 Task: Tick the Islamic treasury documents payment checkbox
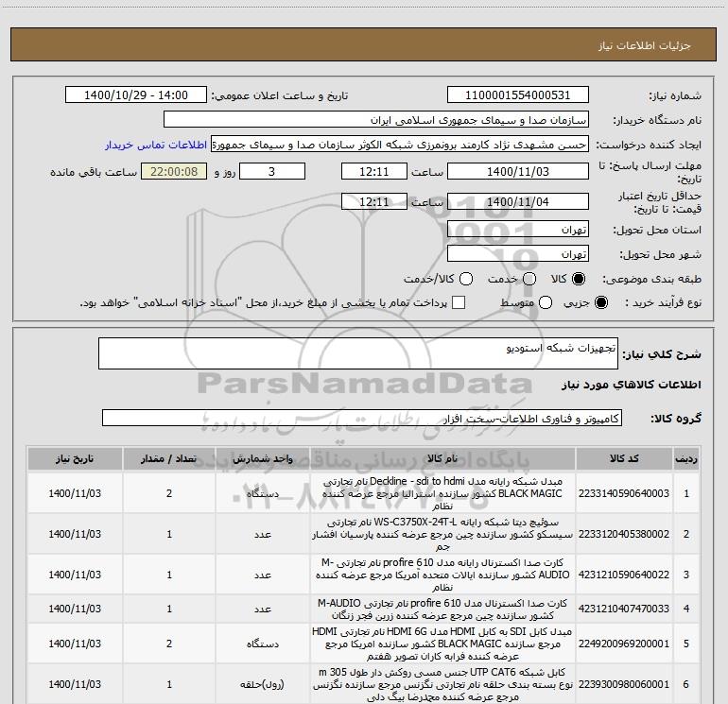459,302
